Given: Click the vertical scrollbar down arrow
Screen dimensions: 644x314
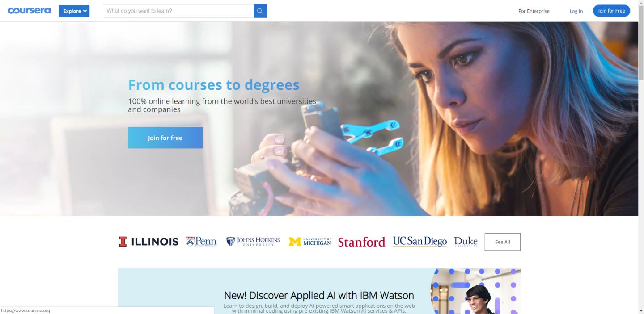Looking at the screenshot, I should click(641, 310).
